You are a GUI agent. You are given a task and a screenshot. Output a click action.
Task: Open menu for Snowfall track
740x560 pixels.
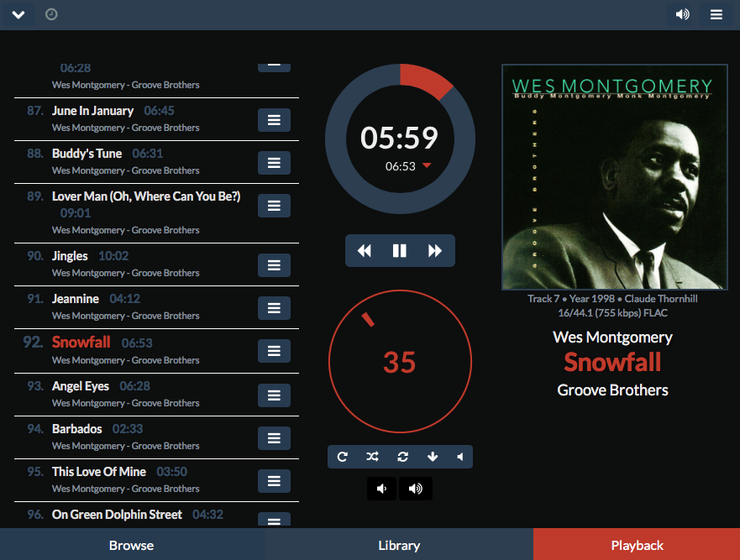(x=274, y=351)
